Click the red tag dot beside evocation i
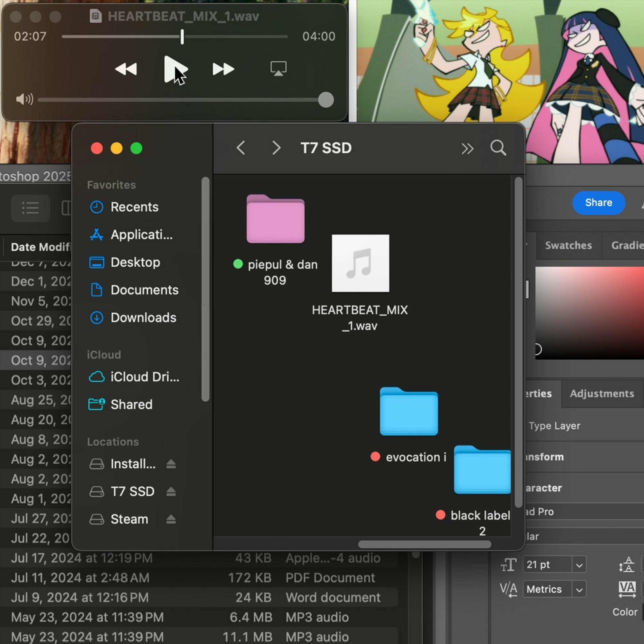The image size is (644, 644). [x=375, y=456]
